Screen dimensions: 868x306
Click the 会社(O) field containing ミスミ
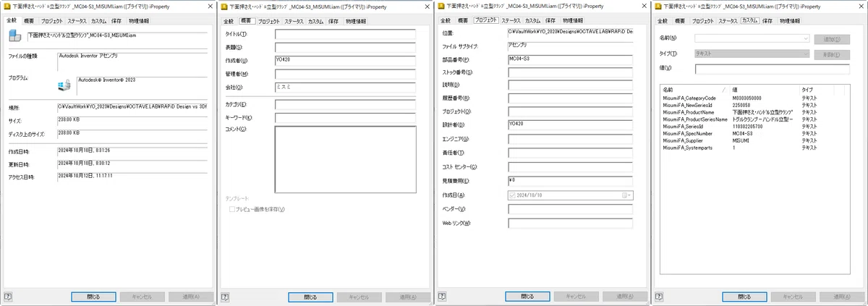(345, 87)
